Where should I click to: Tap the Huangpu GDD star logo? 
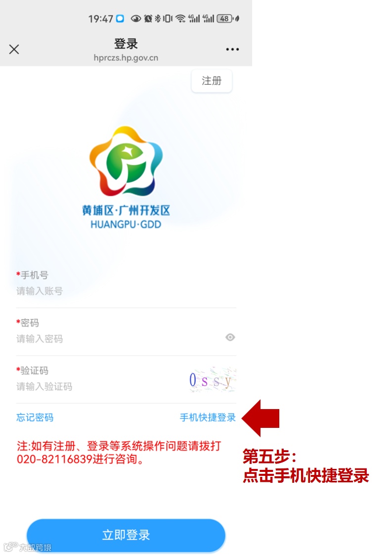click(126, 161)
